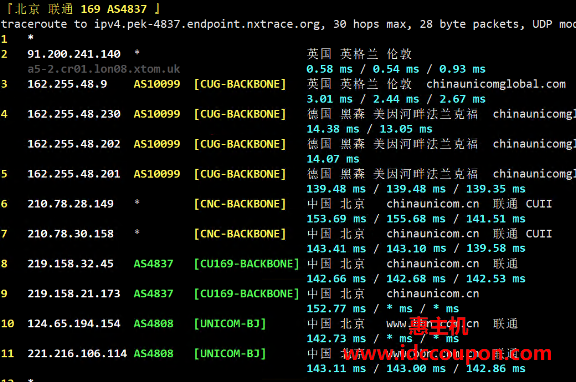The height and width of the screenshot is (382, 576).
Task: Click IP 162.255.48.201 on hop 5
Action: coord(74,174)
